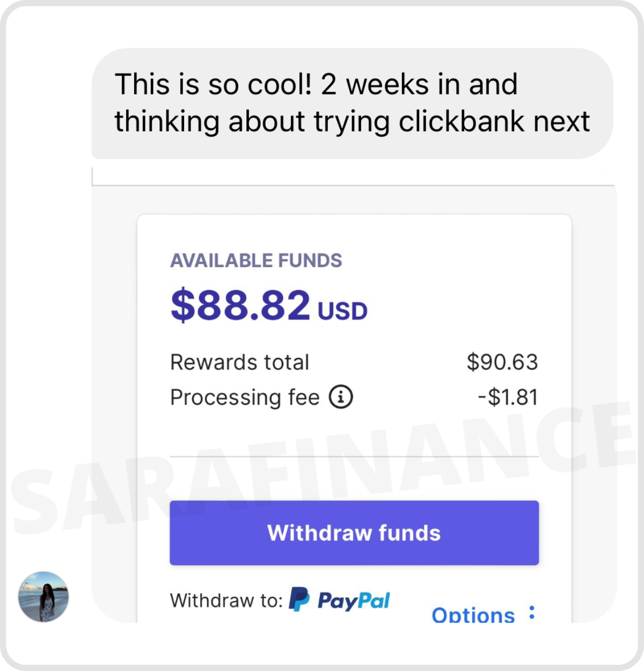Screen dimensions: 644x671
Task: Click the "Withdraw to:" label
Action: click(226, 601)
